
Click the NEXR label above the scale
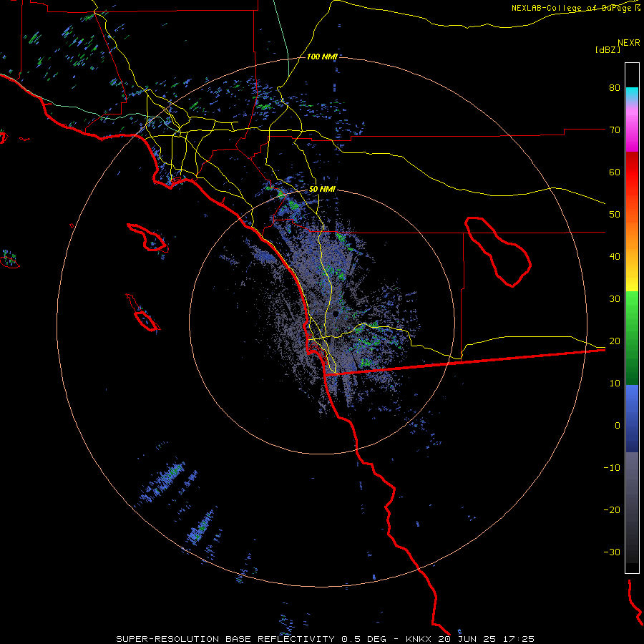tap(629, 43)
